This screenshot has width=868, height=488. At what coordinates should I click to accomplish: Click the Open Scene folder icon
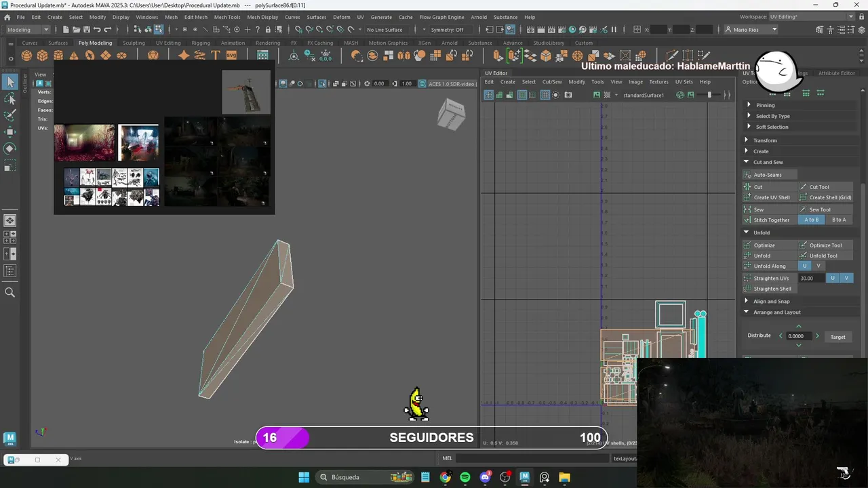coord(77,29)
